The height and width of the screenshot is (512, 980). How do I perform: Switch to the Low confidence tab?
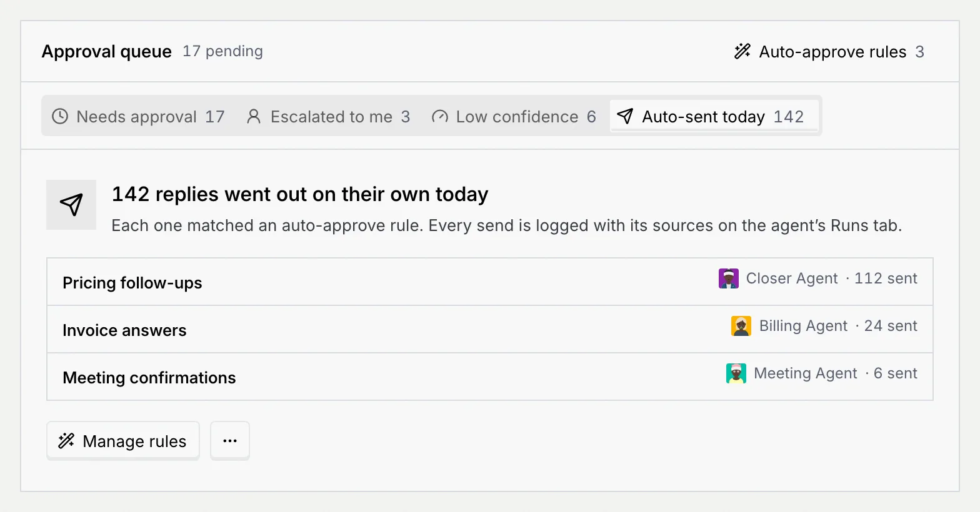click(x=514, y=117)
